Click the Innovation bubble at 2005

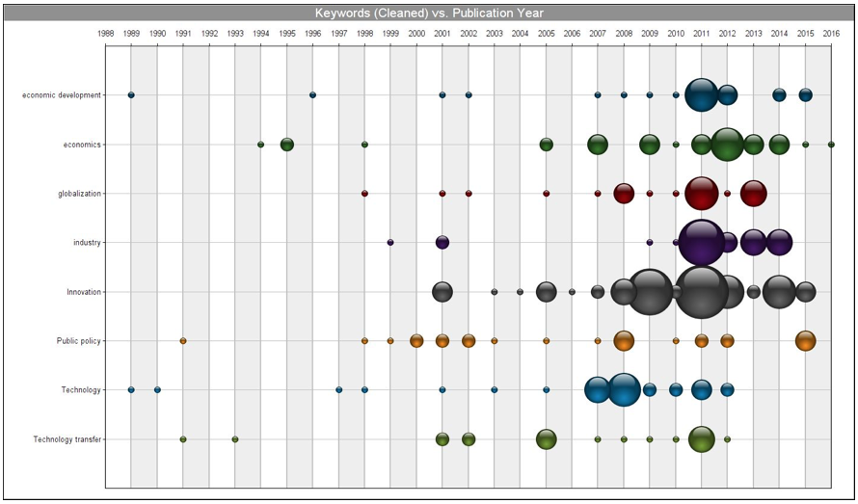[546, 292]
